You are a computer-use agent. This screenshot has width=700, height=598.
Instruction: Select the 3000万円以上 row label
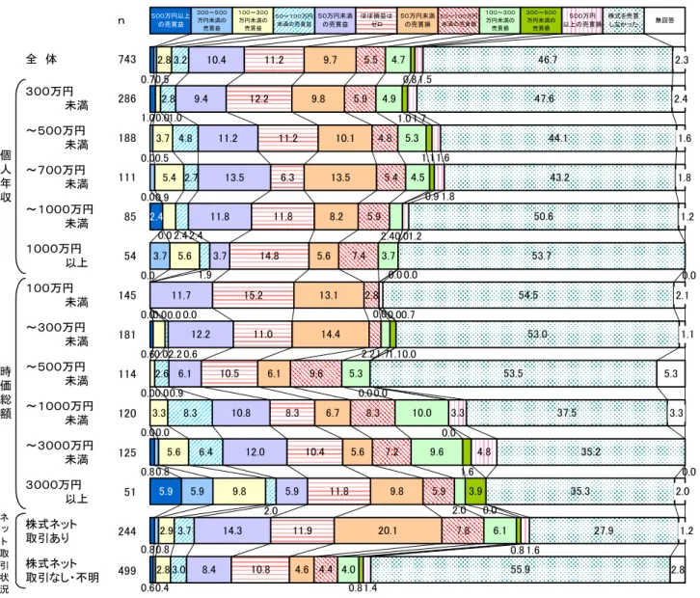57,491
